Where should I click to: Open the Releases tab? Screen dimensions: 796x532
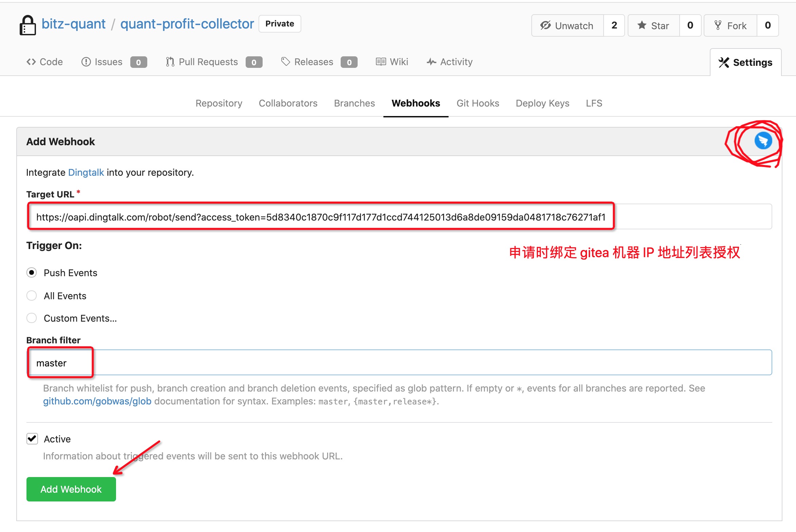click(x=313, y=62)
